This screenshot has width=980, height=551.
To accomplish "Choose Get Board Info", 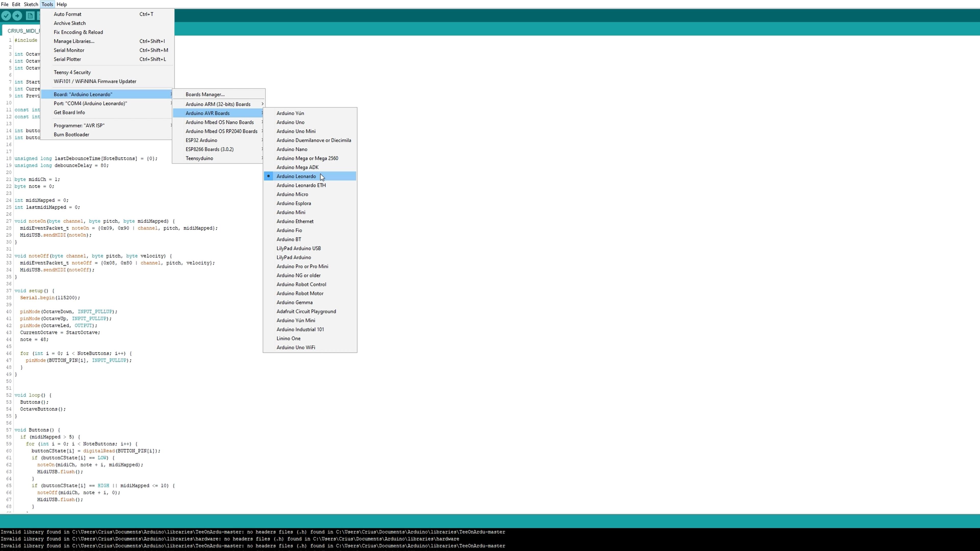I will 69,112.
